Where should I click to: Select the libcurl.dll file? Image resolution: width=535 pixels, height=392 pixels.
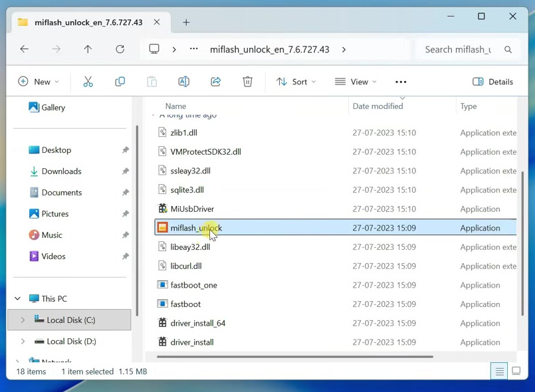336,266
